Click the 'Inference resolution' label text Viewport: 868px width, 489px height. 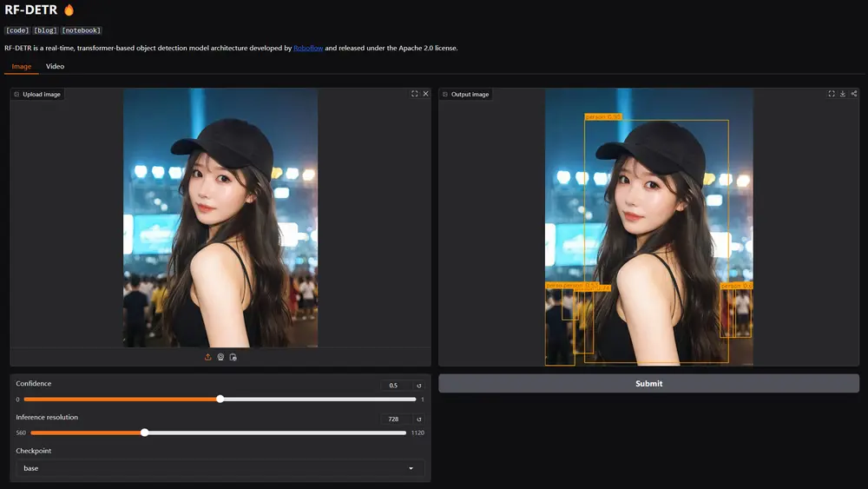(47, 417)
